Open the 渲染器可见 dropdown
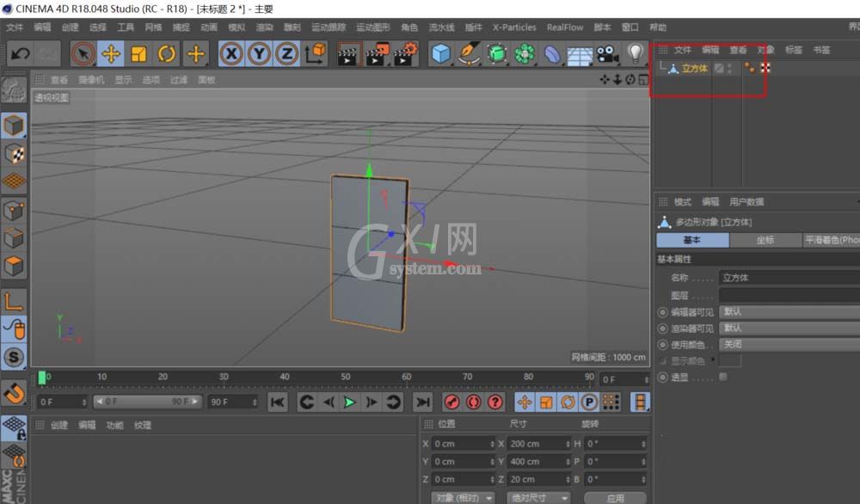The width and height of the screenshot is (860, 504). pyautogui.click(x=789, y=328)
